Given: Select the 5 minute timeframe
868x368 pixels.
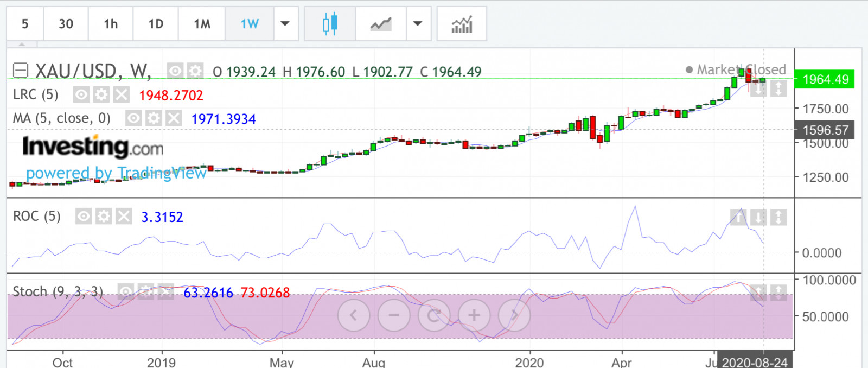Looking at the screenshot, I should (25, 24).
